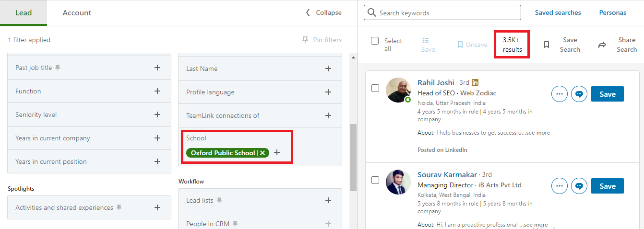Open more options for Rahil Joshi
This screenshot has width=644, height=229.
tap(560, 94)
